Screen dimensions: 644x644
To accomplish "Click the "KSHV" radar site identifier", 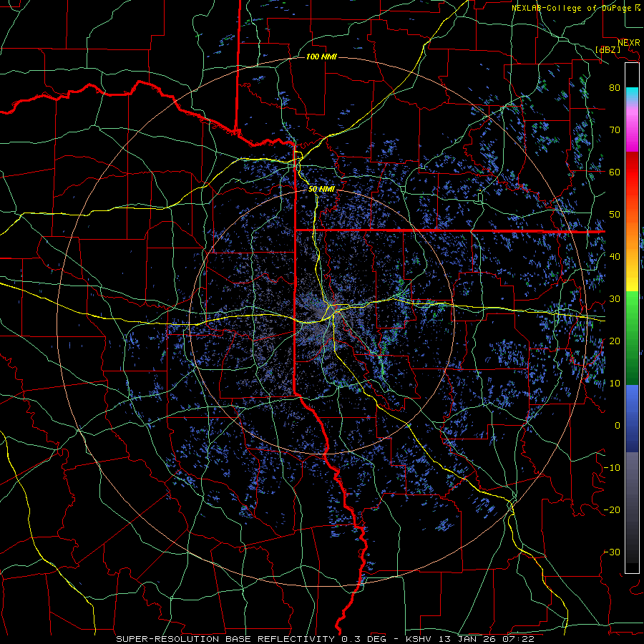I will 418,639.
